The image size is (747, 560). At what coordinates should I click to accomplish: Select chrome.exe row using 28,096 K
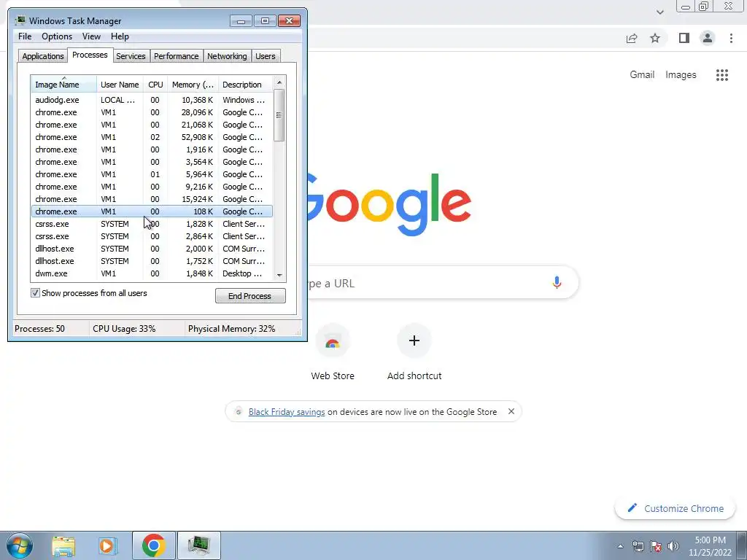tap(152, 112)
